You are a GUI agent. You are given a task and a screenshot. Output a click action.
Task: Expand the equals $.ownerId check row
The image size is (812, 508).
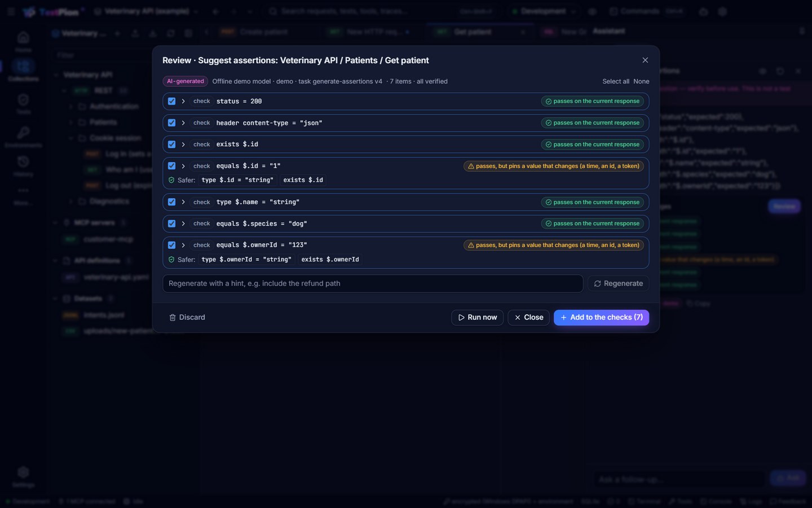[183, 245]
